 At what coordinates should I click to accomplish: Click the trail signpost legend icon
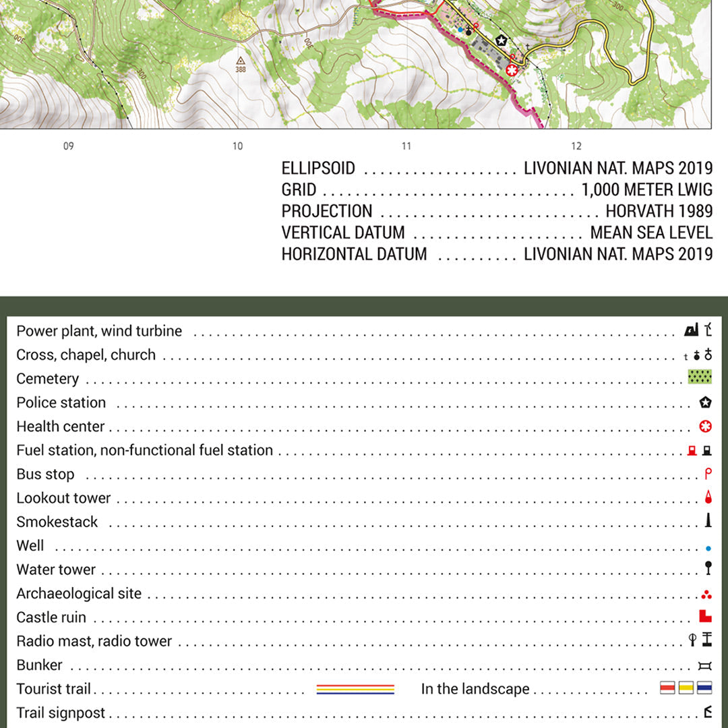coord(707,712)
